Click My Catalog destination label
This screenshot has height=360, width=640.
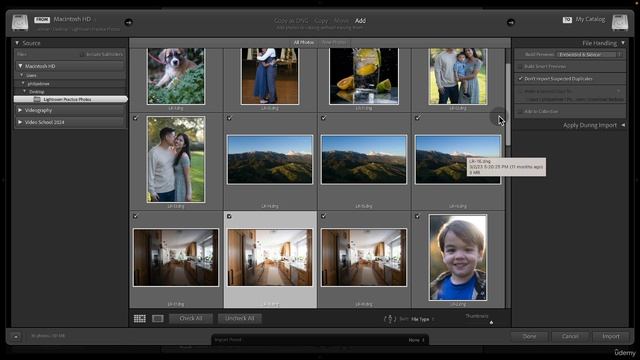tap(590, 19)
